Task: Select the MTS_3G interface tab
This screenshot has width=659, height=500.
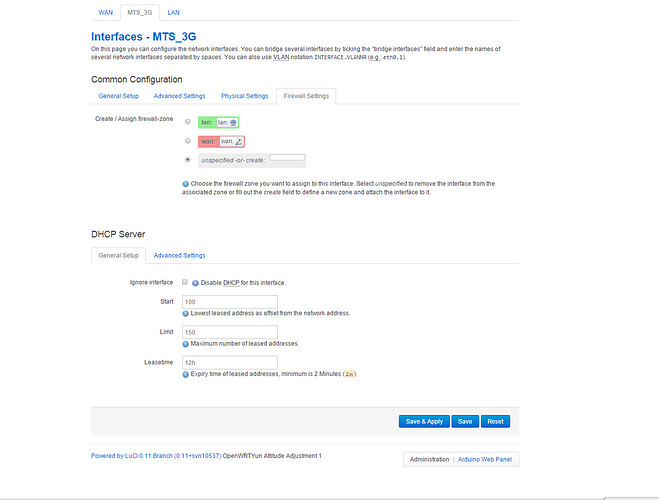Action: pyautogui.click(x=140, y=13)
